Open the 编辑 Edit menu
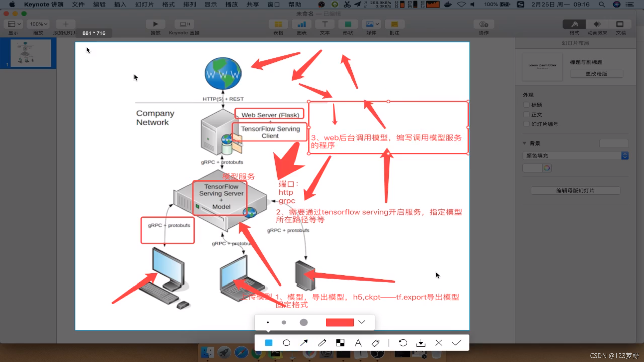 (x=99, y=4)
